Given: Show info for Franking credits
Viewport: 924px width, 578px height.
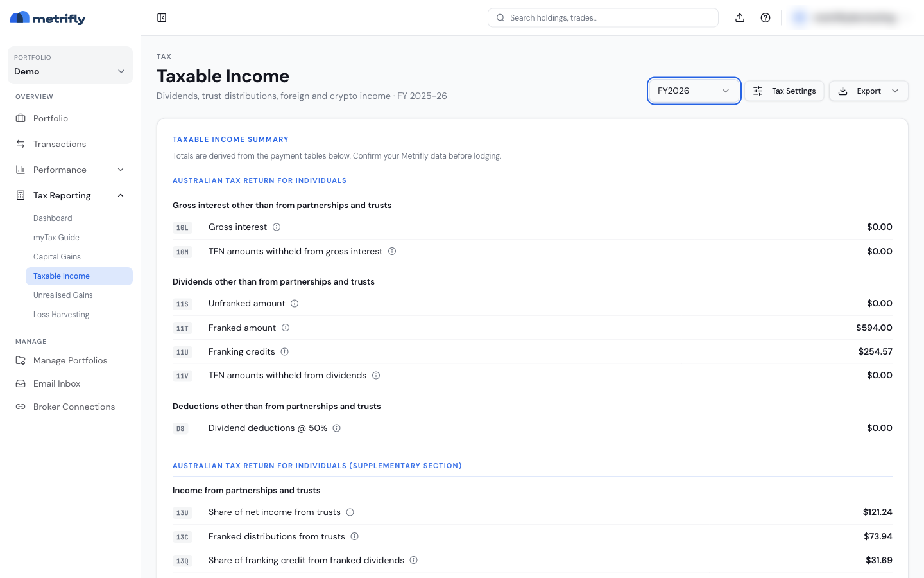Looking at the screenshot, I should (284, 352).
